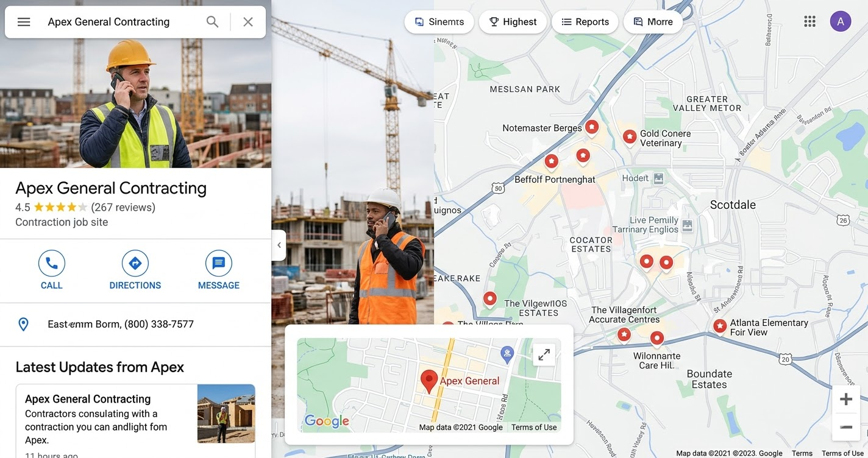Viewport: 868px width, 458px height.
Task: Select the Reports filter chip
Action: click(x=585, y=22)
